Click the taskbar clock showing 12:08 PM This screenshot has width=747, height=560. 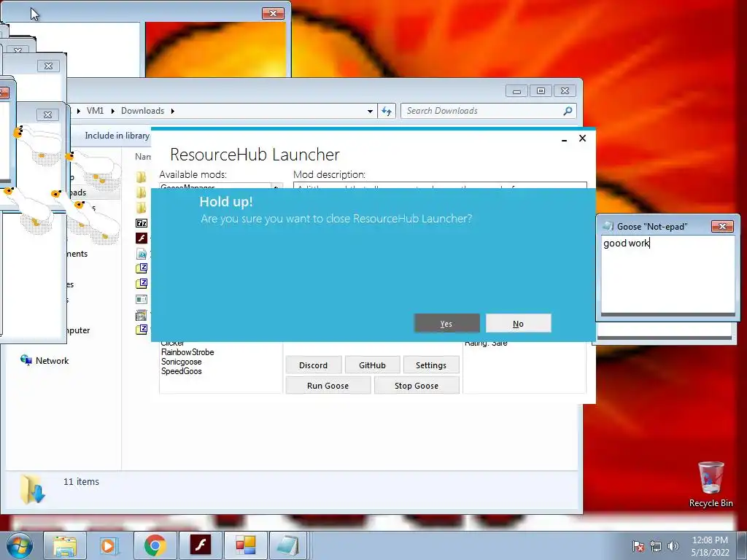710,546
